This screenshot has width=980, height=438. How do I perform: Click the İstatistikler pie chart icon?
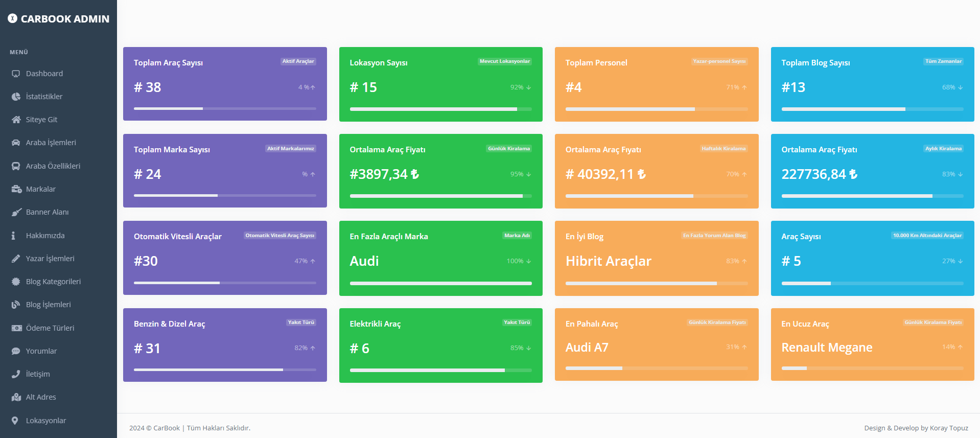pyautogui.click(x=16, y=97)
